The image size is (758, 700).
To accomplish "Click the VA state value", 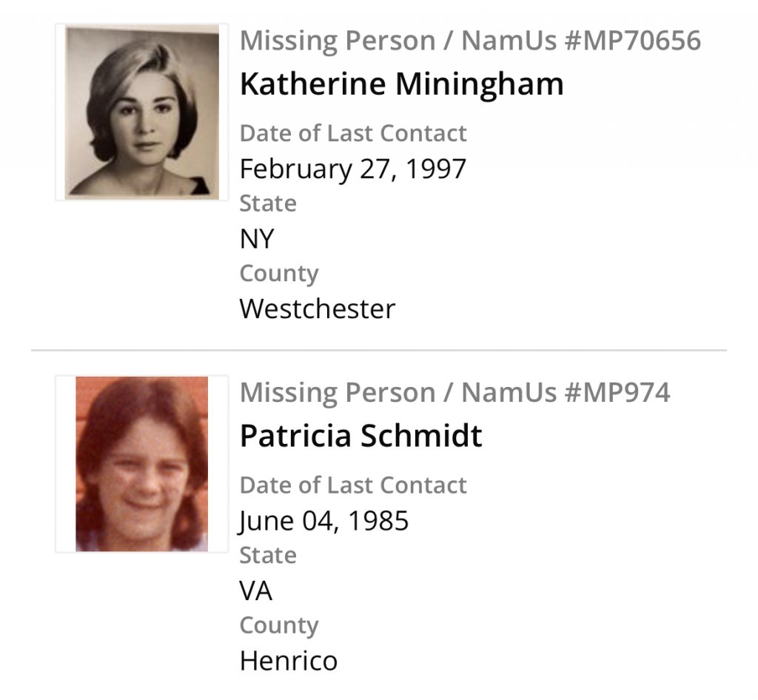I will click(x=256, y=590).
